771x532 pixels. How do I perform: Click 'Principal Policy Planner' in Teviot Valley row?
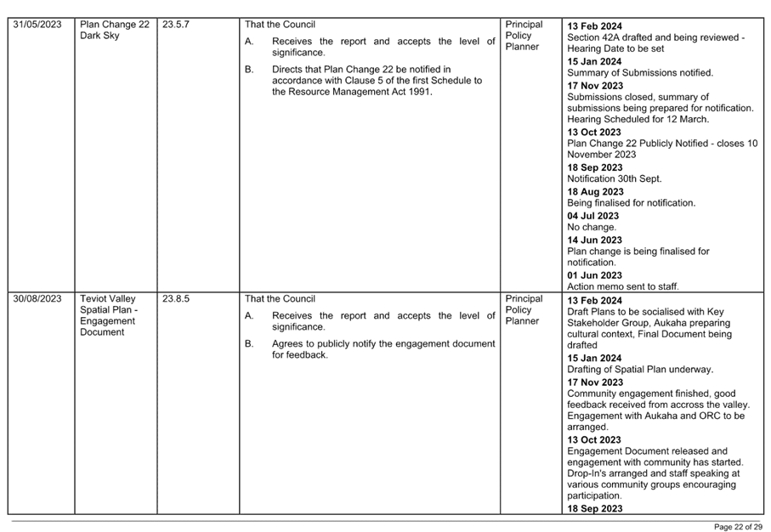point(524,310)
